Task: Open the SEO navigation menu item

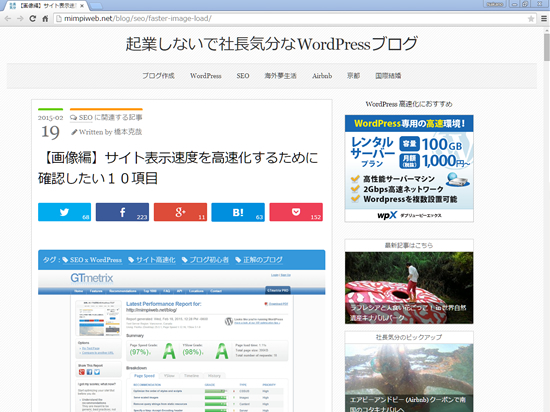Action: tap(243, 76)
